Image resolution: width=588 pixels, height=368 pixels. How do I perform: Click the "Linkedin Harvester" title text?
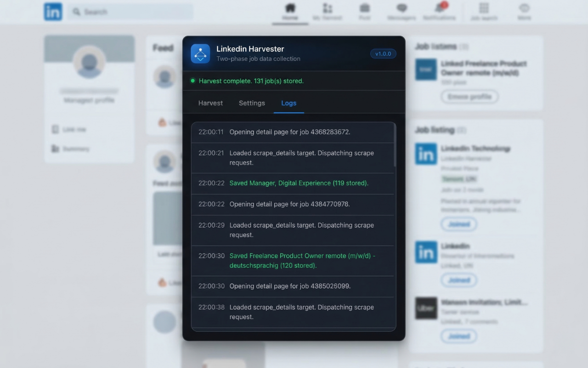pyautogui.click(x=250, y=49)
